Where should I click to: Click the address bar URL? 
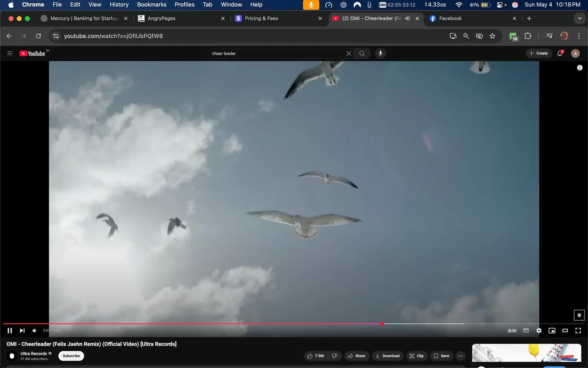pyautogui.click(x=113, y=36)
